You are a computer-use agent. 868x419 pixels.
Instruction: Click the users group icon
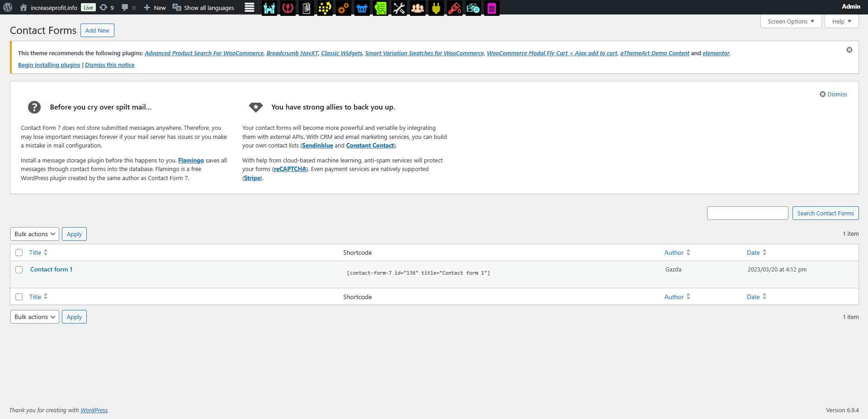[418, 8]
